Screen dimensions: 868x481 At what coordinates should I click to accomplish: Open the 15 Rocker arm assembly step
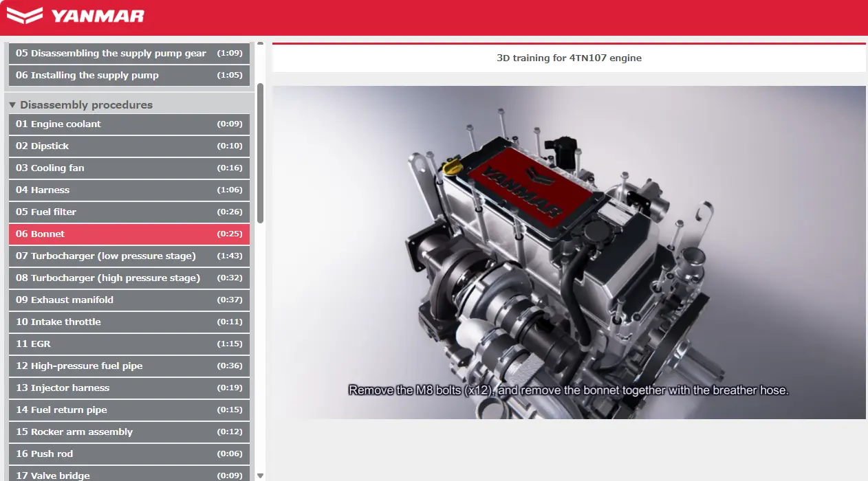pyautogui.click(x=128, y=432)
